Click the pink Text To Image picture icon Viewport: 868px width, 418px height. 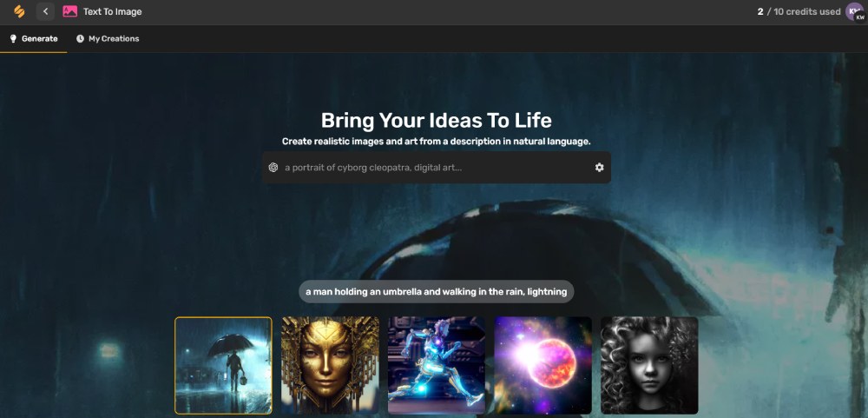(x=69, y=11)
